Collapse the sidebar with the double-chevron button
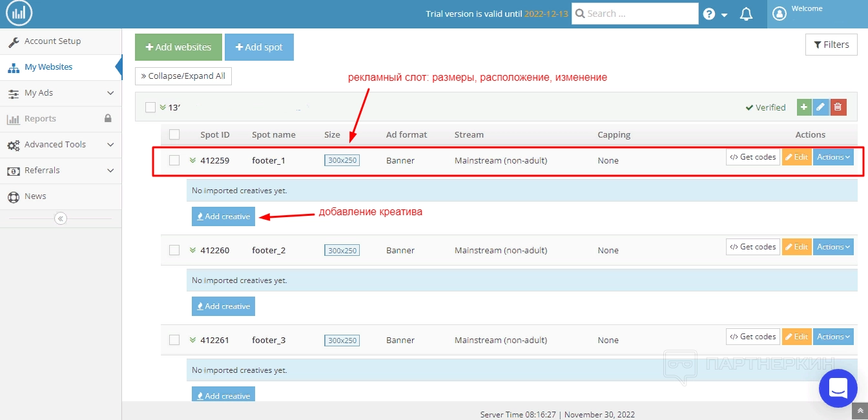This screenshot has height=420, width=868. coord(61,218)
